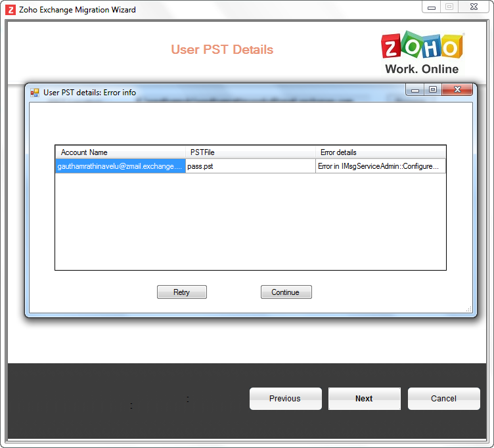Maximize the Error info dialog

(x=433, y=89)
